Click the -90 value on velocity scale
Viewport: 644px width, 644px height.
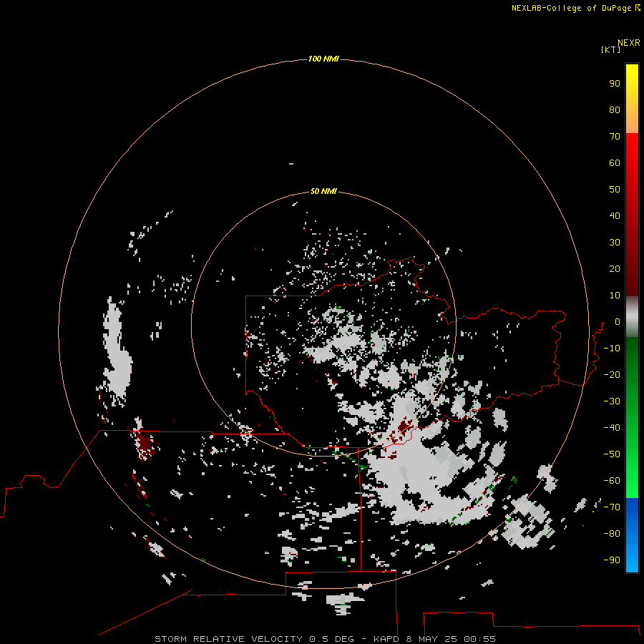612,560
